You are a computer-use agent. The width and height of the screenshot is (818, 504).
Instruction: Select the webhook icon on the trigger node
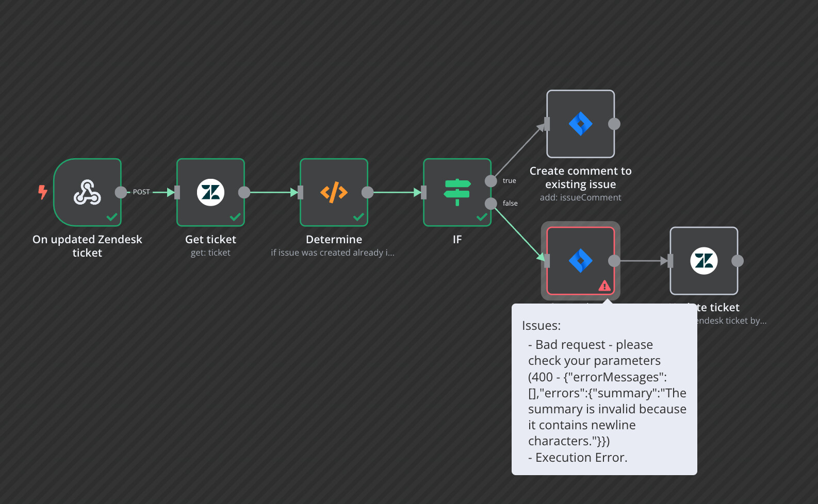tap(87, 192)
